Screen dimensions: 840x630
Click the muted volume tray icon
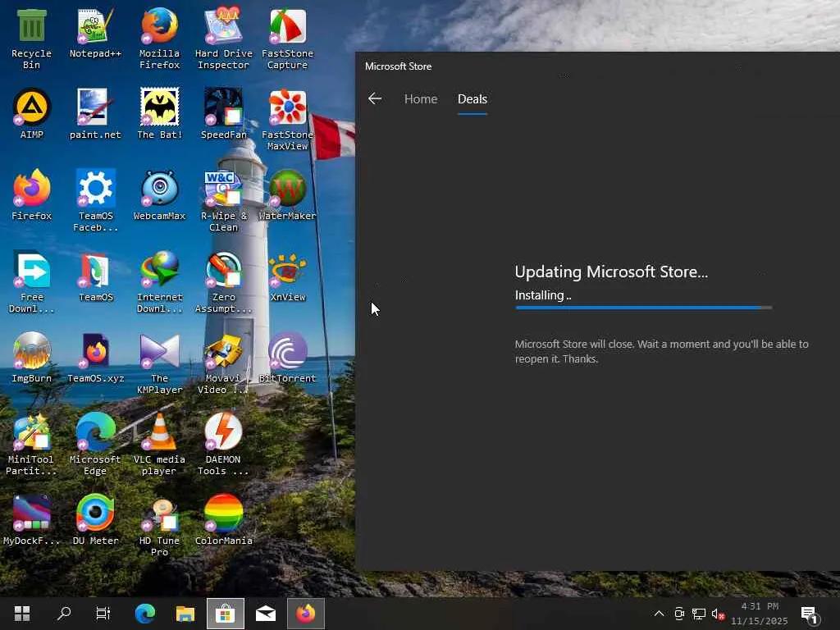(718, 614)
